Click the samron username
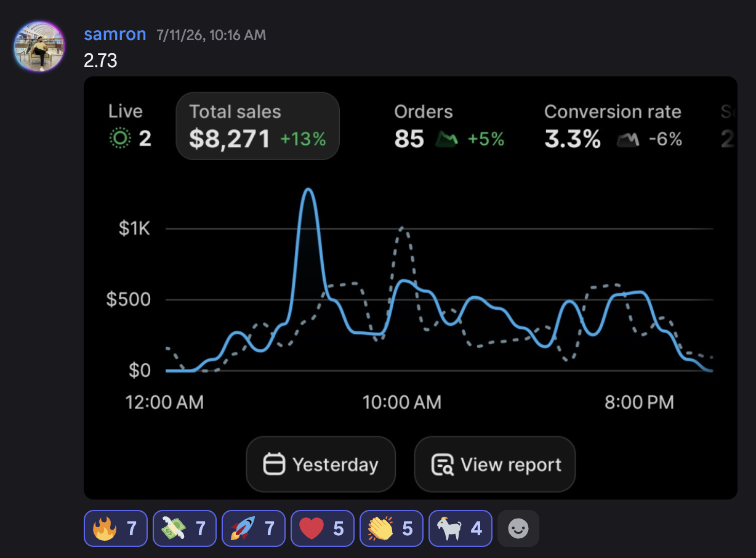The image size is (756, 558). (115, 34)
